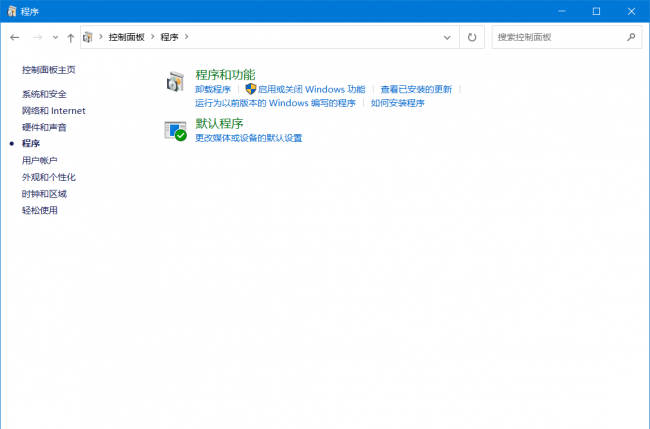Go to 时钟和区域 category
This screenshot has height=429, width=650.
pos(44,194)
